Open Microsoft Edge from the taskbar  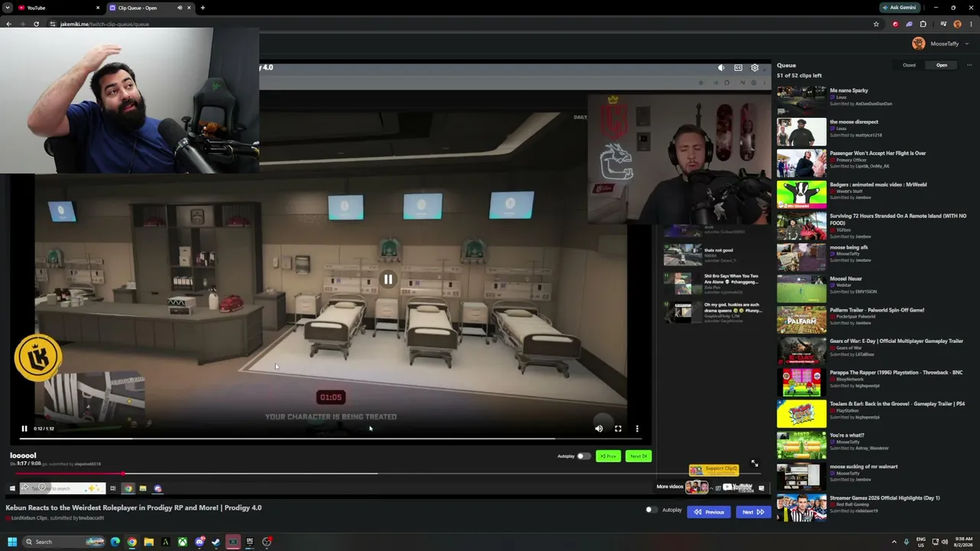(116, 542)
